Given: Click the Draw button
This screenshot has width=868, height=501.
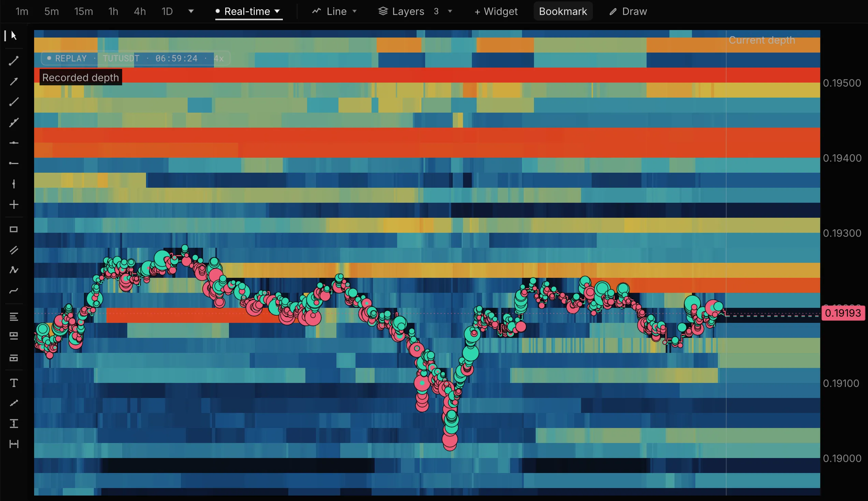Looking at the screenshot, I should tap(628, 11).
